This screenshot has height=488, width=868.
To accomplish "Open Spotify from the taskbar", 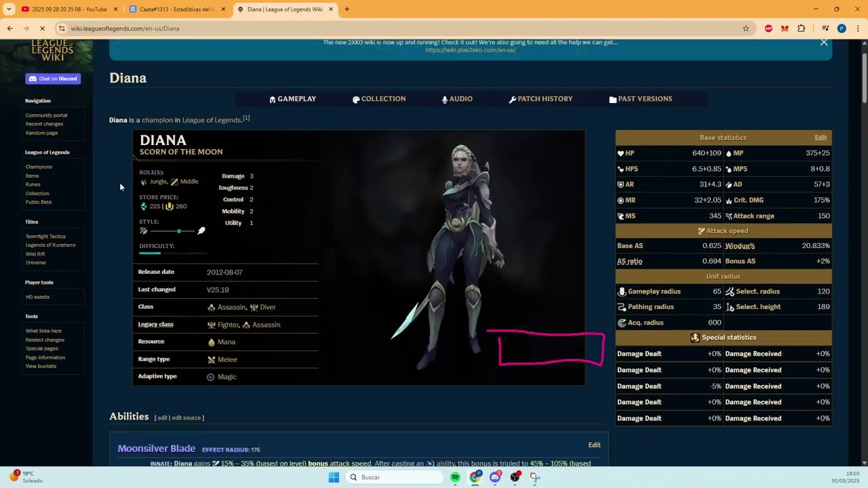I will (455, 477).
